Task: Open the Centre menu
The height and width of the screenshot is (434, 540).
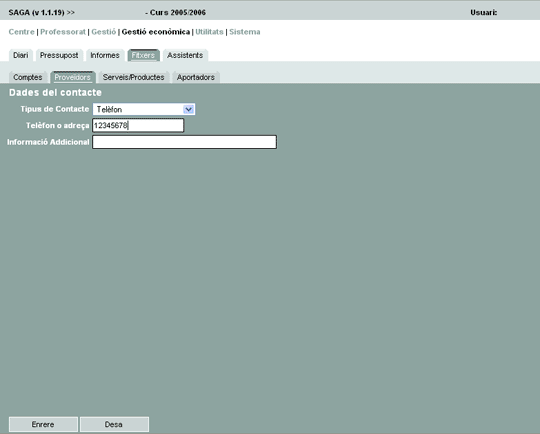Action: pyautogui.click(x=21, y=32)
